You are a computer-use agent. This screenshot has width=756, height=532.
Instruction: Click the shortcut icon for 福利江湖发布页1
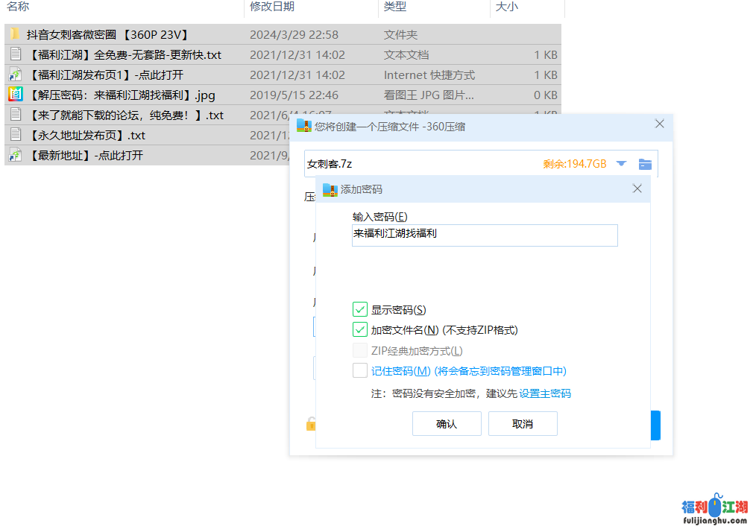[15, 75]
